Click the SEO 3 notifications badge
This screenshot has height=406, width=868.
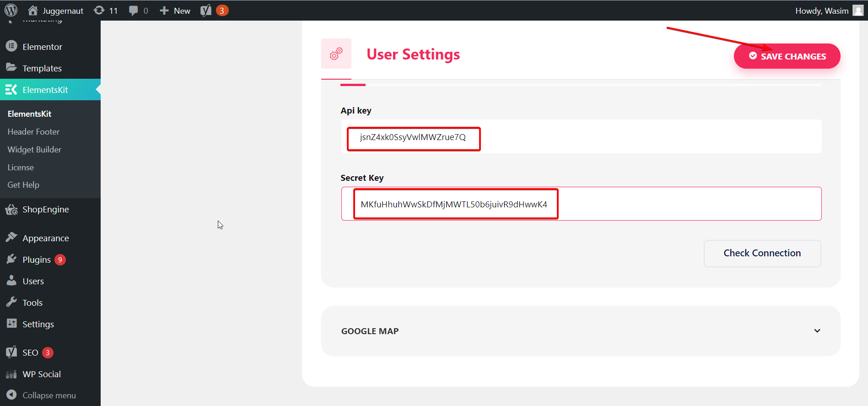click(x=48, y=352)
